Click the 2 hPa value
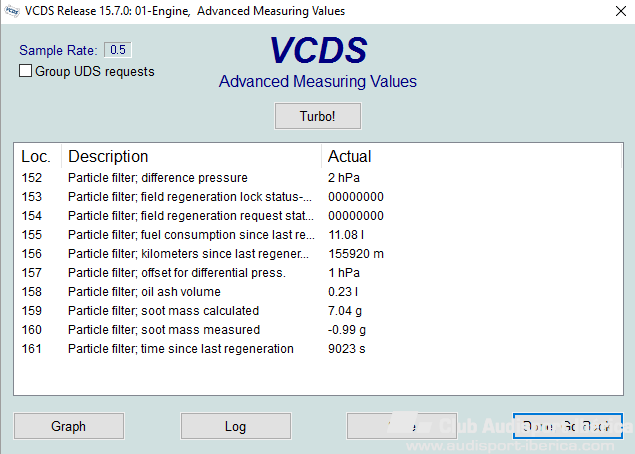635x454 pixels. click(x=344, y=178)
